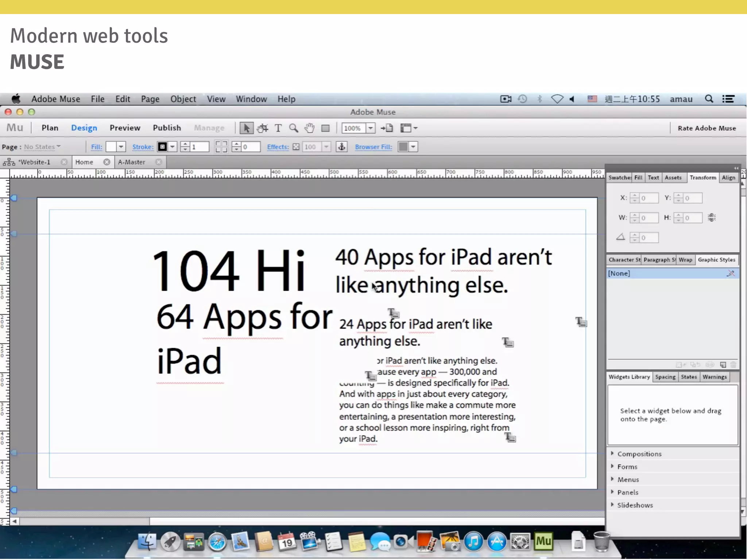Screen dimensions: 747x560
Task: Open System Preferences from the Dock
Action: [x=520, y=541]
